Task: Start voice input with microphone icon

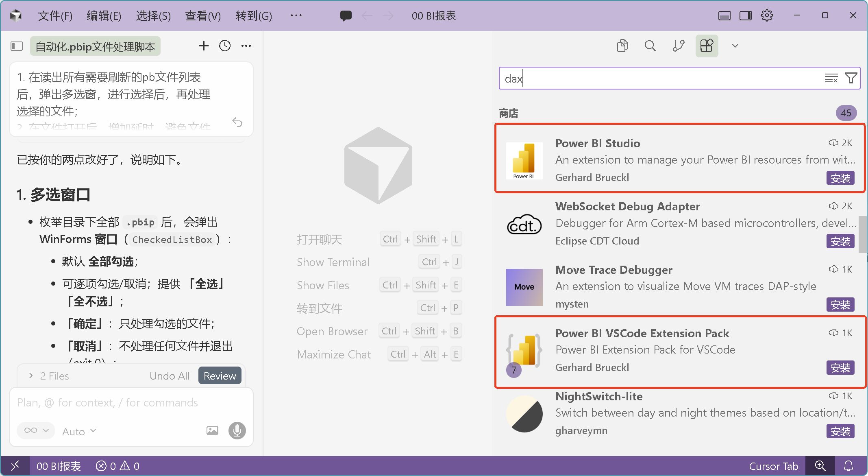Action: [x=237, y=430]
